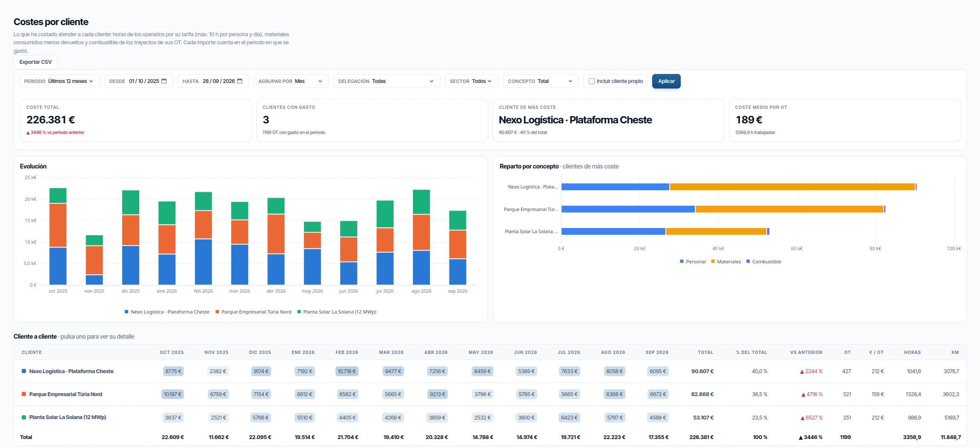Viewport: 980px width, 448px height.
Task: Toggle Parque Empresarial Túria Nord legend entry
Action: 253,312
